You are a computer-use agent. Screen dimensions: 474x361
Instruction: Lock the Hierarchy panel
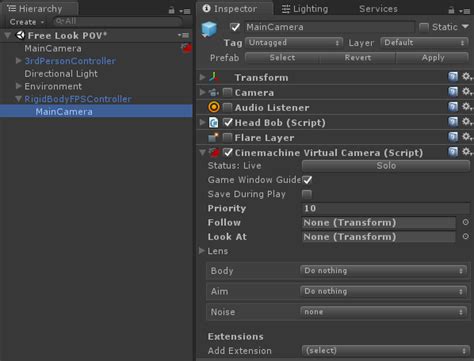[171, 10]
